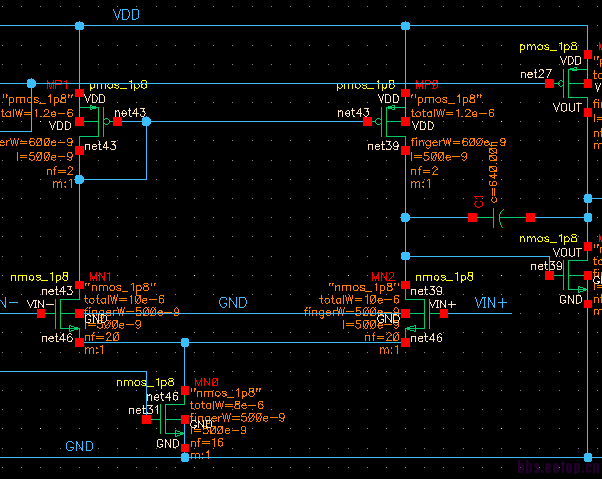Select MN2's nf=20 parameter
The image size is (602, 479).
[x=382, y=337]
